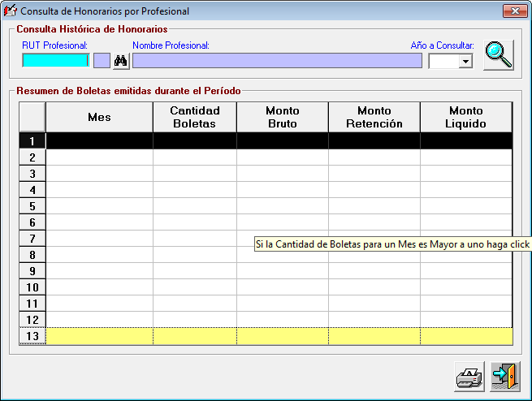The width and height of the screenshot is (532, 401).
Task: Click the RUT Profesional input field
Action: pyautogui.click(x=56, y=61)
